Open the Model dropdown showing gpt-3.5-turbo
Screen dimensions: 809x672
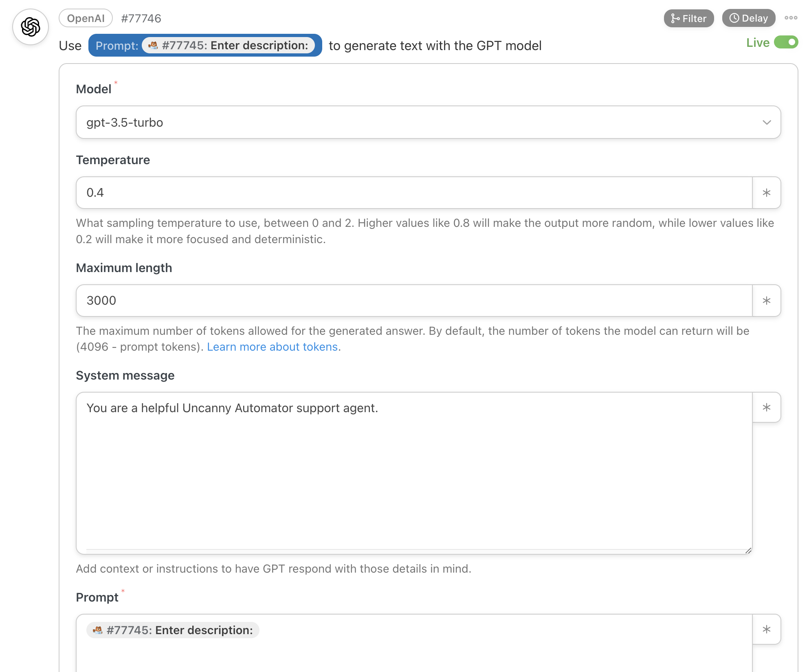428,122
